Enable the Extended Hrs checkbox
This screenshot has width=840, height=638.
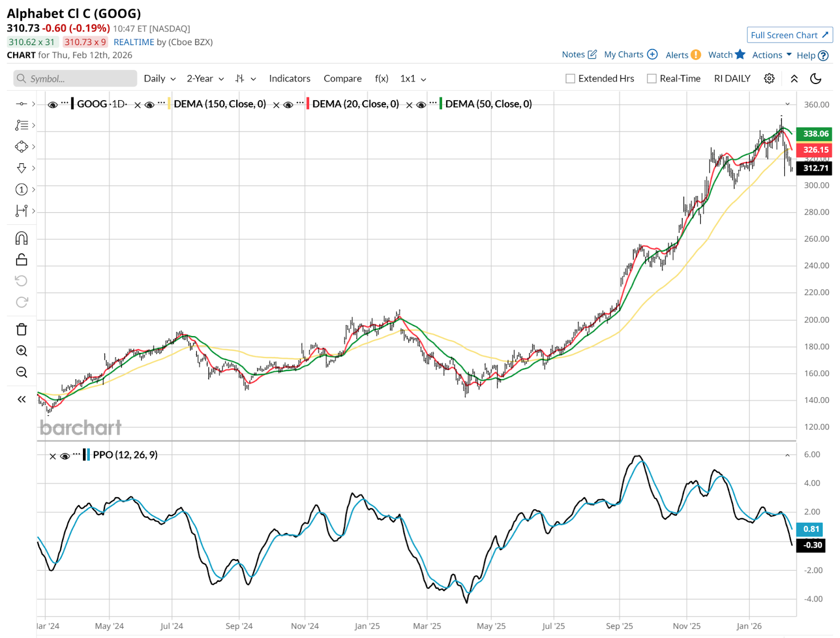pyautogui.click(x=570, y=79)
